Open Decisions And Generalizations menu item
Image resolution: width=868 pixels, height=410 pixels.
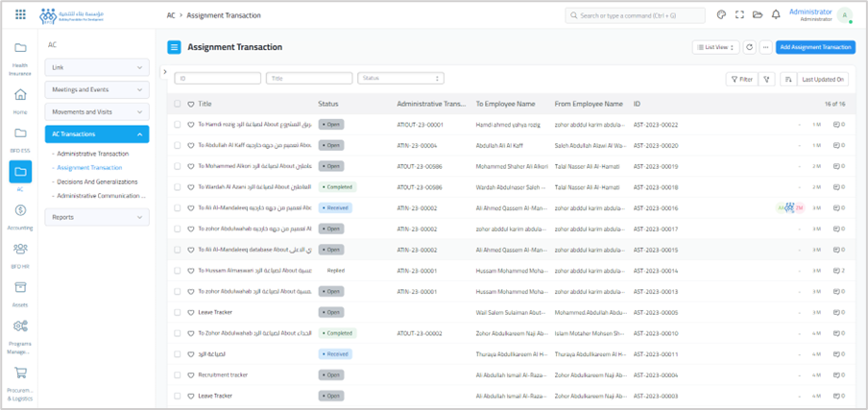coord(97,181)
